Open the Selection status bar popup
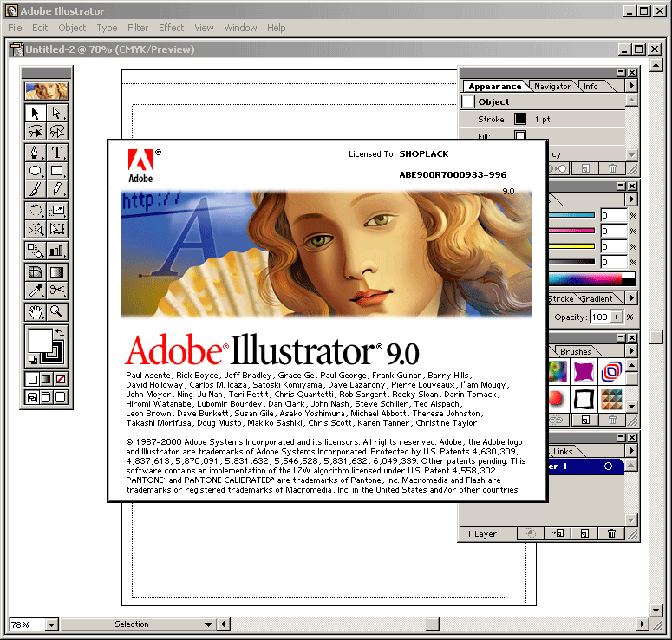Viewport: 672px width, 640px height. pos(208,624)
